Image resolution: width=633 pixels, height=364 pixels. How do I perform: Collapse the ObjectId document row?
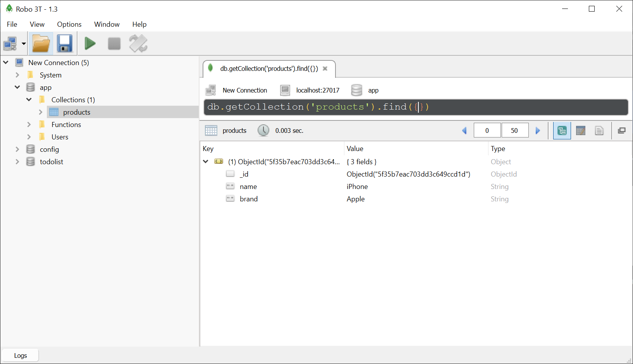[206, 161]
